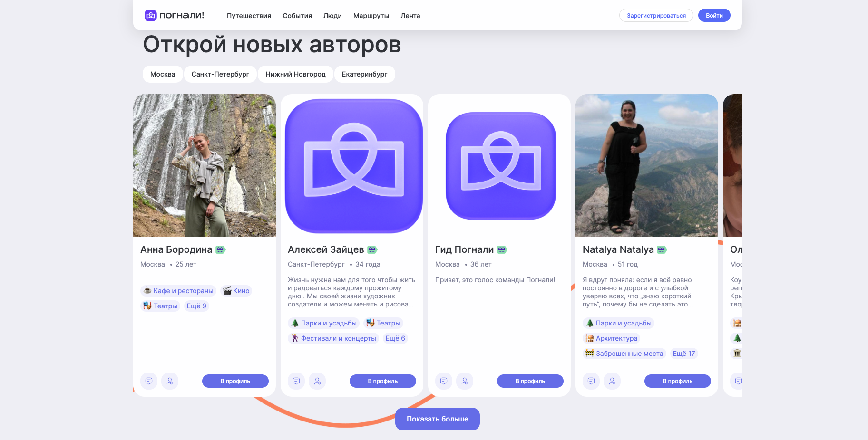This screenshot has height=440, width=868.
Task: Click verified badge next to Анна Бородина
Action: tap(220, 249)
